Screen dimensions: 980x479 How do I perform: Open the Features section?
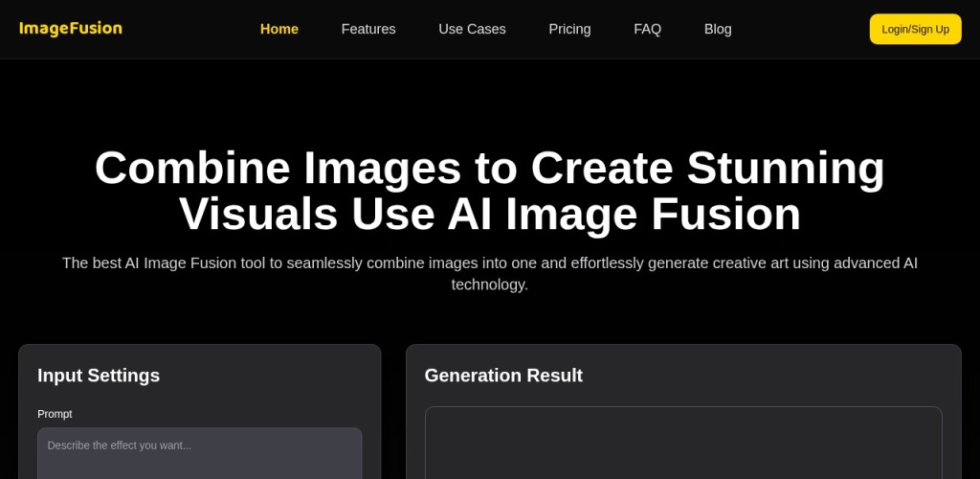pyautogui.click(x=368, y=29)
